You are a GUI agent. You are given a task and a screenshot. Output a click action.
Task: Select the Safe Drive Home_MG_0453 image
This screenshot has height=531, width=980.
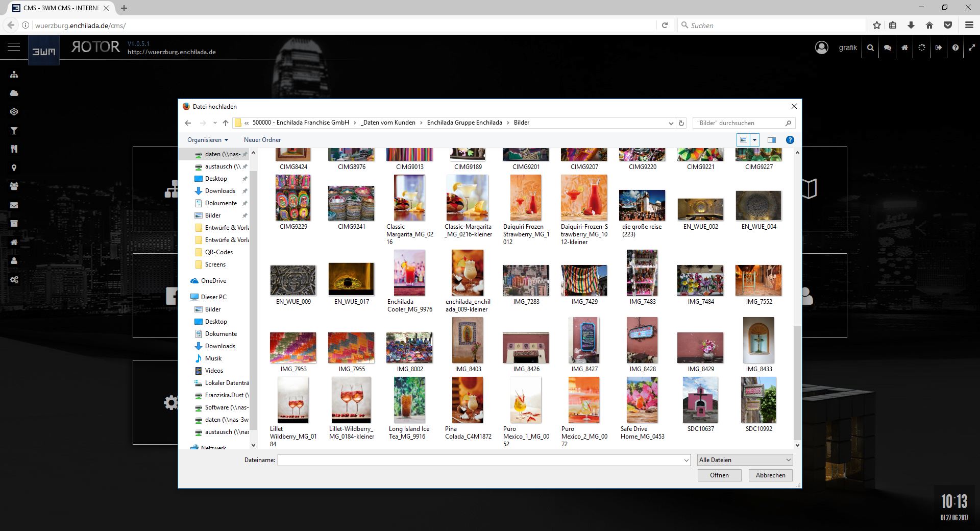pyautogui.click(x=642, y=408)
